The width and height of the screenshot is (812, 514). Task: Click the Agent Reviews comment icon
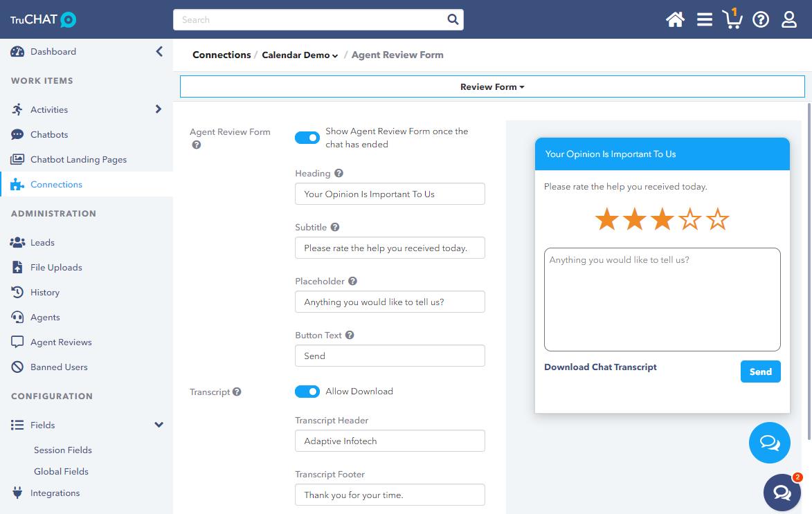17,342
